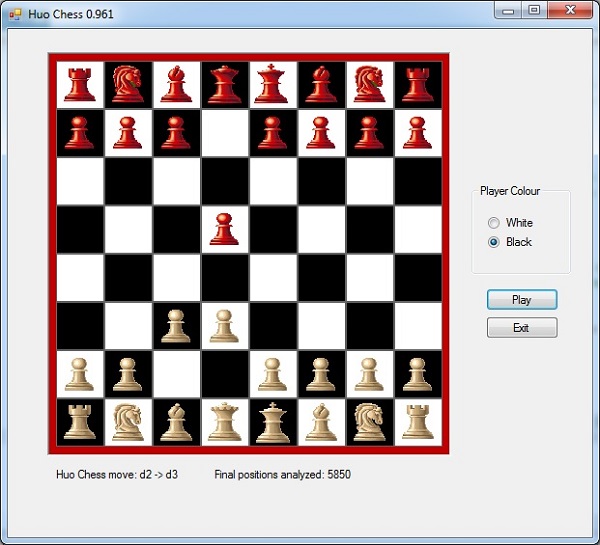Select the red queen on d8
Image resolution: width=600 pixels, height=545 pixels.
tap(225, 84)
